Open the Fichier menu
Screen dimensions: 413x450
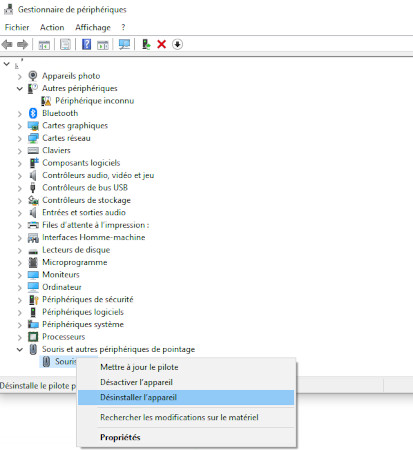(x=17, y=27)
